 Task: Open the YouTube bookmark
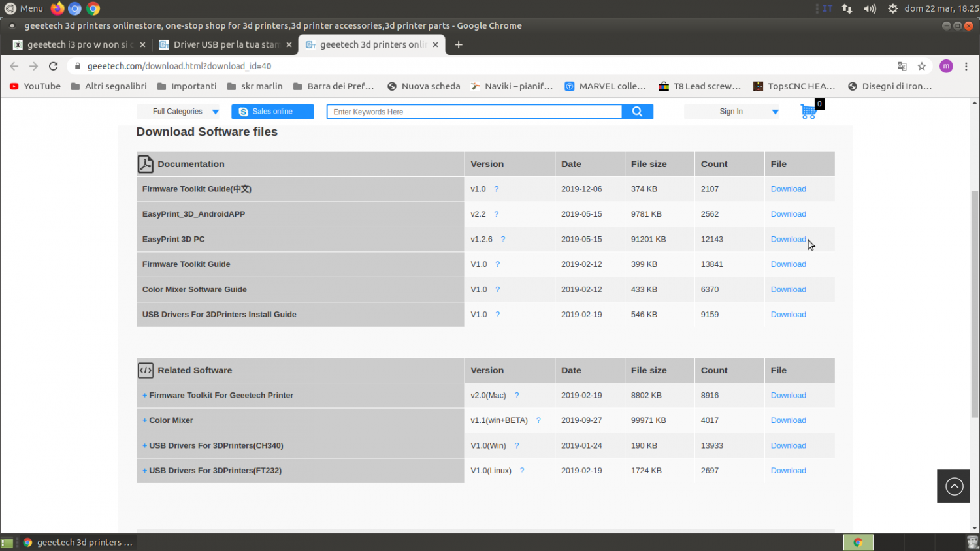tap(35, 86)
